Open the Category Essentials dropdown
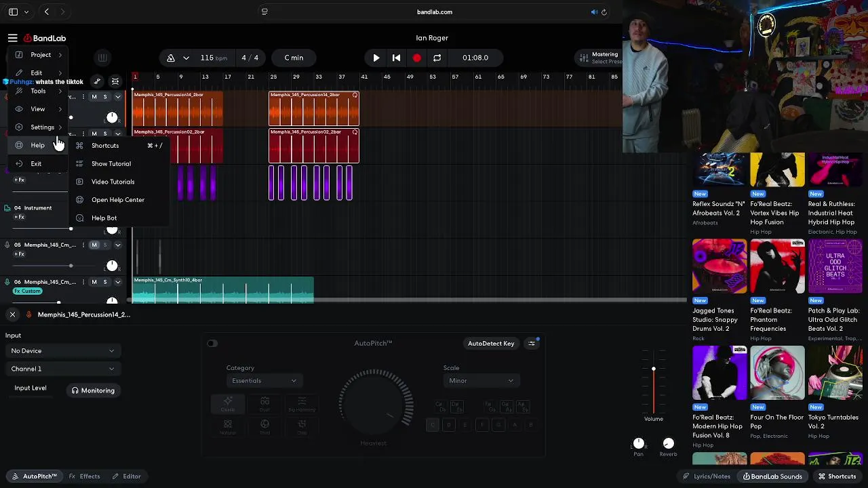 point(264,381)
